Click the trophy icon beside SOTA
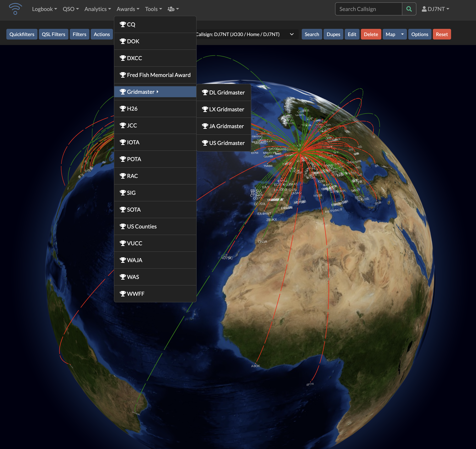 pyautogui.click(x=123, y=209)
